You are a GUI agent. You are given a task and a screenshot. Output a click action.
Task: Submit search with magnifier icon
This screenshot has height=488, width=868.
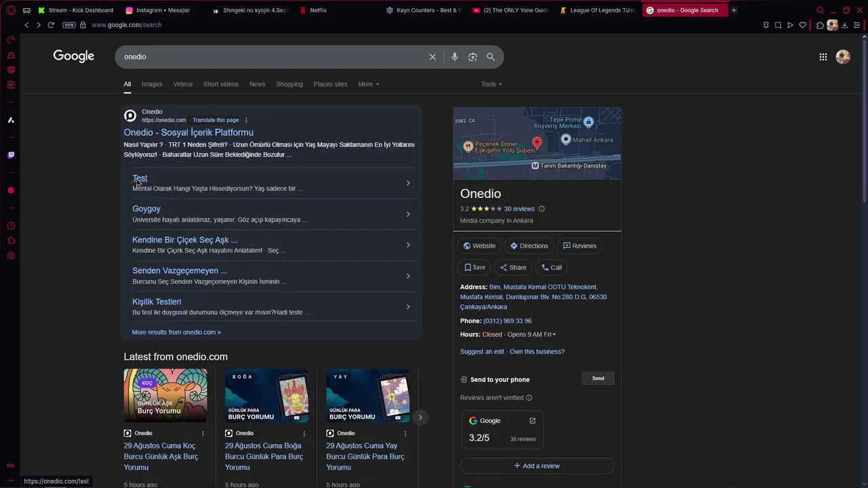click(491, 57)
